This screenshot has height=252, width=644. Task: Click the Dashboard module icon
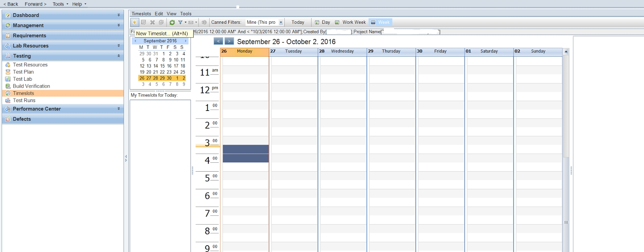coord(8,15)
